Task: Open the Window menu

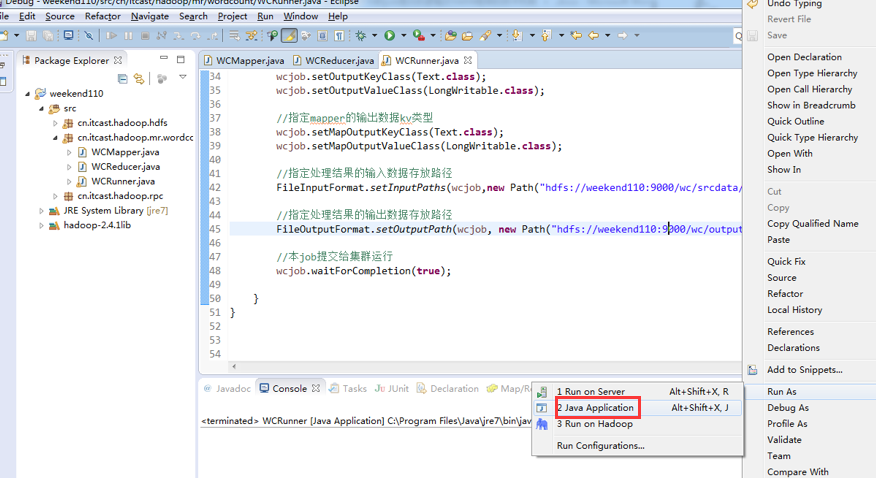Action: tap(301, 16)
